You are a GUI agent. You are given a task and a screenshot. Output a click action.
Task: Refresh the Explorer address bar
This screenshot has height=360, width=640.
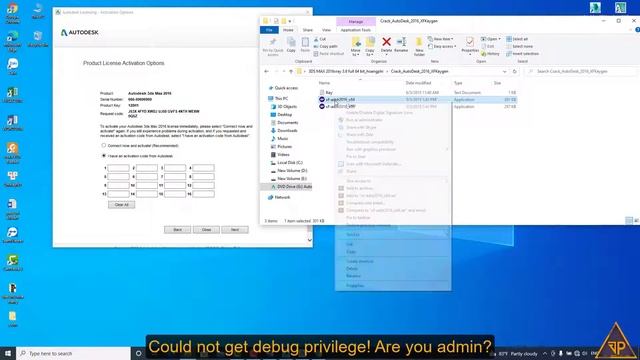point(515,71)
